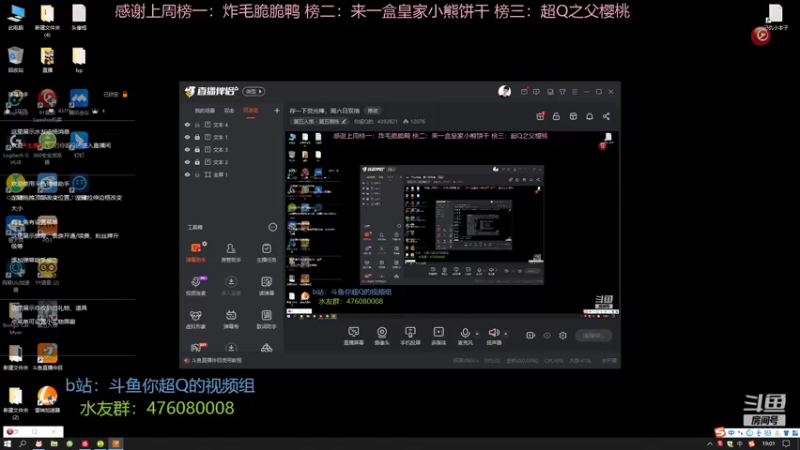Open the download tool in toolbox middle row
800x450 pixels.
(231, 285)
